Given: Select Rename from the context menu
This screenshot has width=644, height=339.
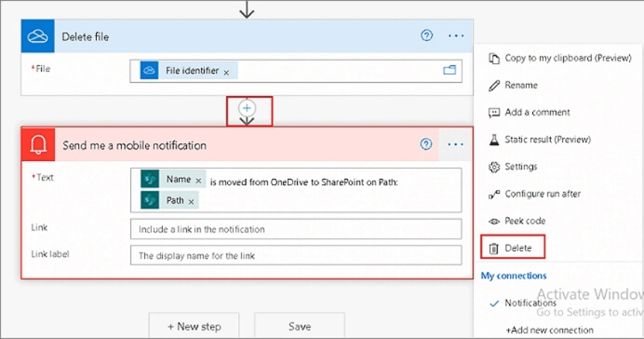Looking at the screenshot, I should pos(520,85).
